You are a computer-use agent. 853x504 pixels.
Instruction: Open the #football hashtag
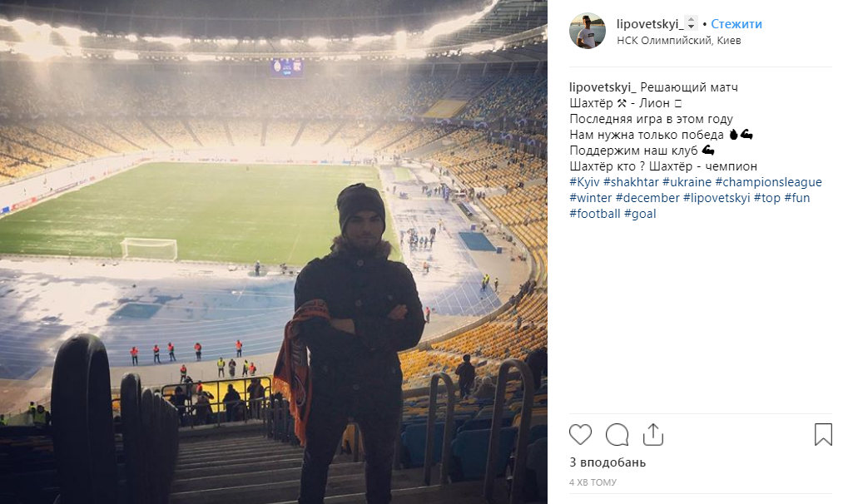[x=594, y=214]
